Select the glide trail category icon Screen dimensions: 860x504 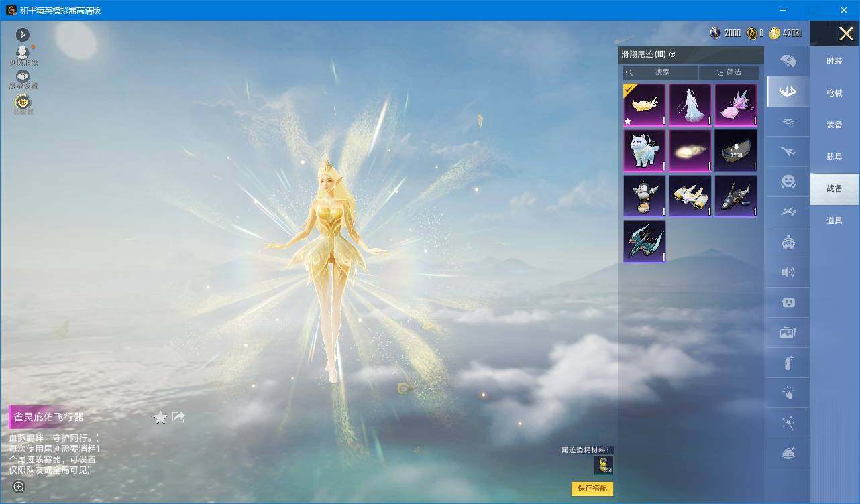[788, 91]
